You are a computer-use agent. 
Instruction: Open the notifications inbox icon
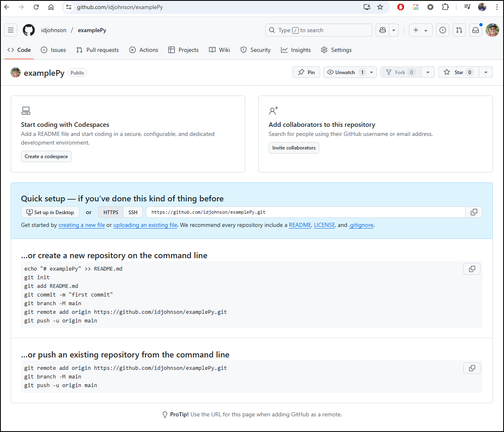(x=476, y=30)
